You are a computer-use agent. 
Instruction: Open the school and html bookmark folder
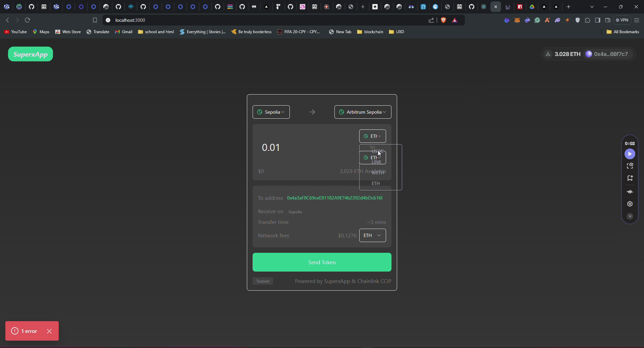point(156,32)
